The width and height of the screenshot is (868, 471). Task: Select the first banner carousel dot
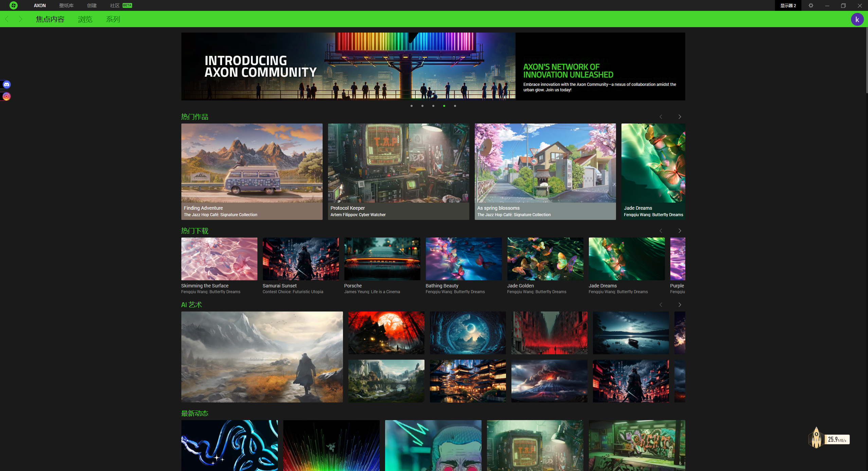click(x=412, y=106)
